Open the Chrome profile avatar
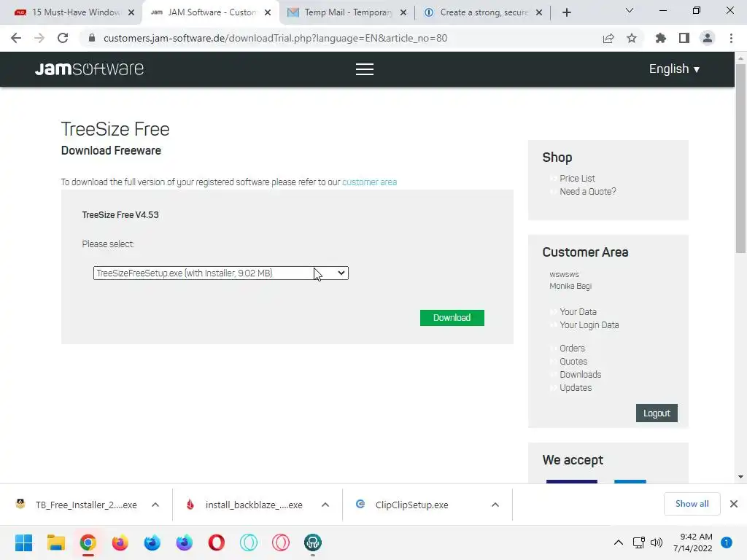Viewport: 747px width, 560px height. 708,38
